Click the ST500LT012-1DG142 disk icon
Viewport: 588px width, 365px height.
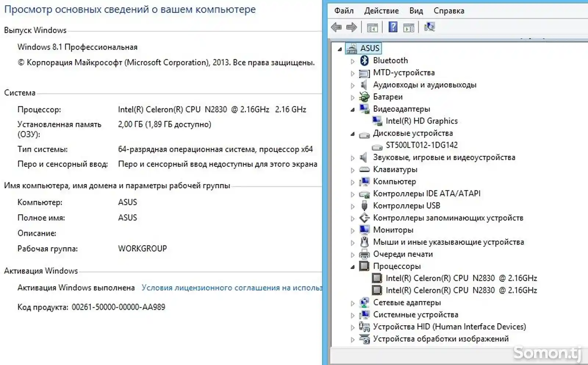377,147
